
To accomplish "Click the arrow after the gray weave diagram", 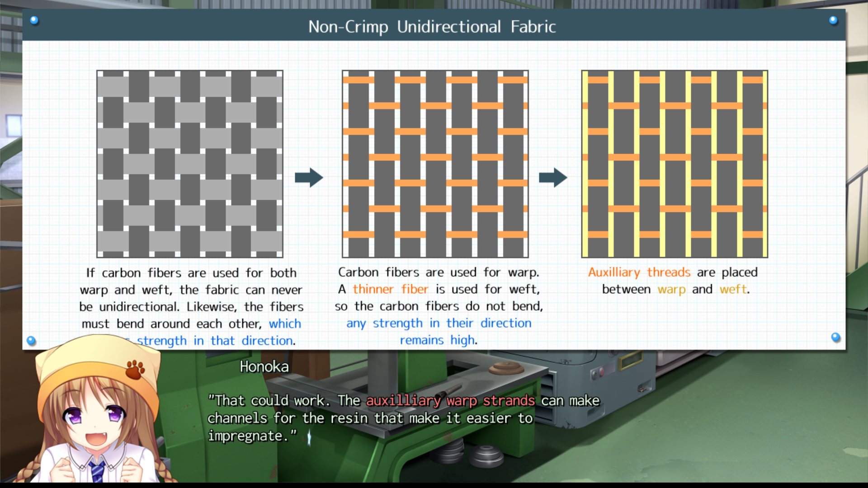I will click(x=309, y=178).
